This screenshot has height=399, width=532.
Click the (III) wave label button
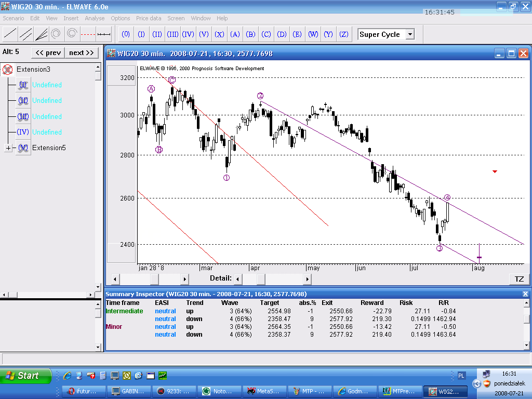pos(172,34)
